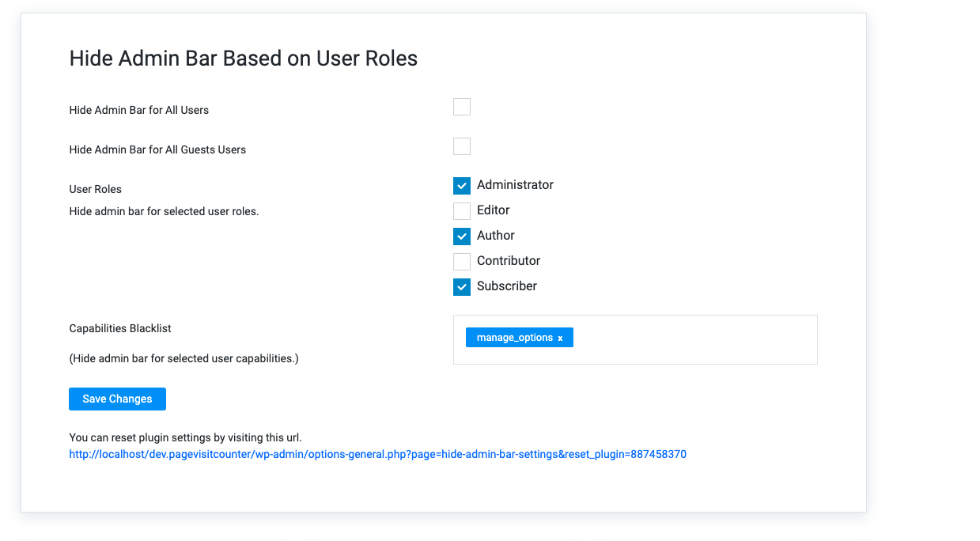
Task: Uncheck the Subscriber role checkbox
Action: pyautogui.click(x=462, y=286)
